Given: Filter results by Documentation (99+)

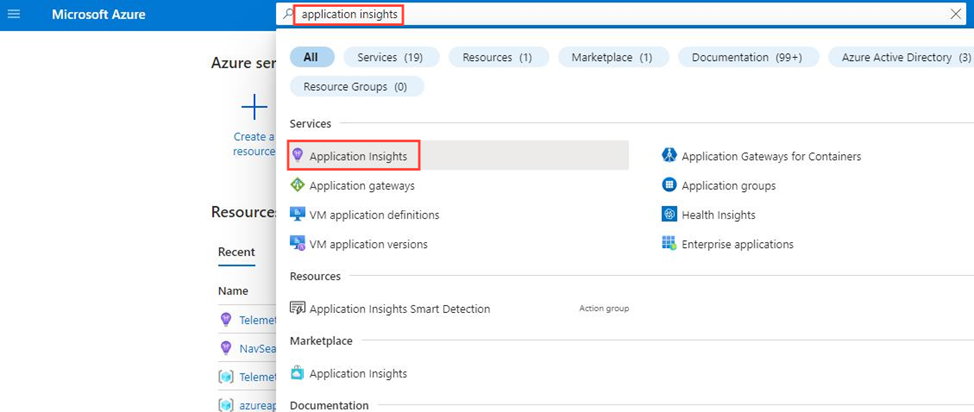Looking at the screenshot, I should 747,57.
